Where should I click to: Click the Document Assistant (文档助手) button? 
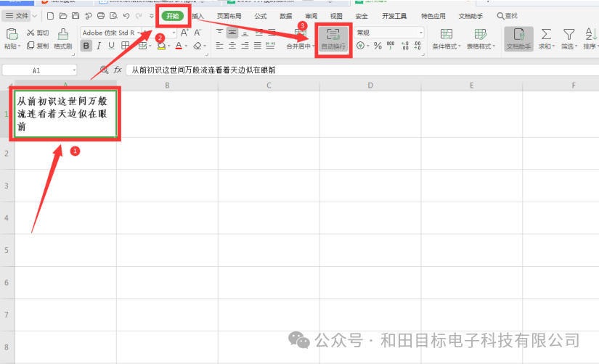pos(519,39)
